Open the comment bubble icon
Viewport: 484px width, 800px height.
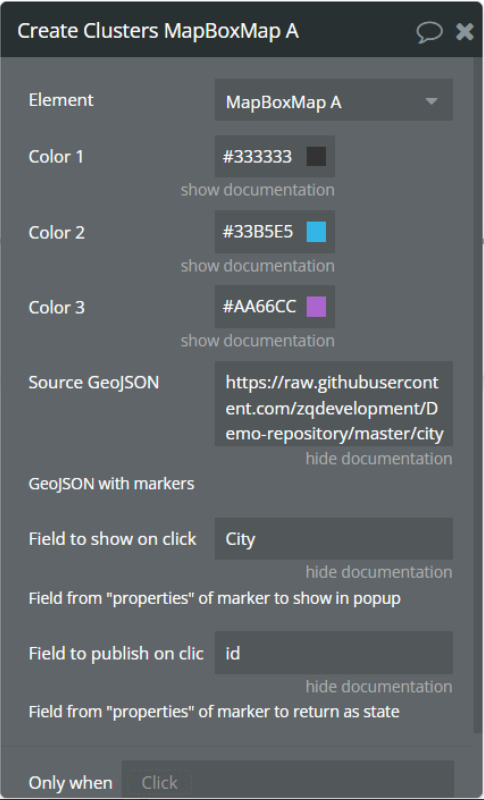pyautogui.click(x=429, y=32)
